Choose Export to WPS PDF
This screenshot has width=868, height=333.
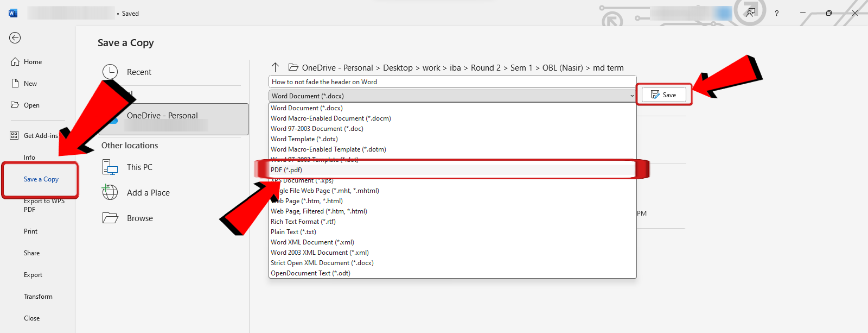[x=44, y=205]
